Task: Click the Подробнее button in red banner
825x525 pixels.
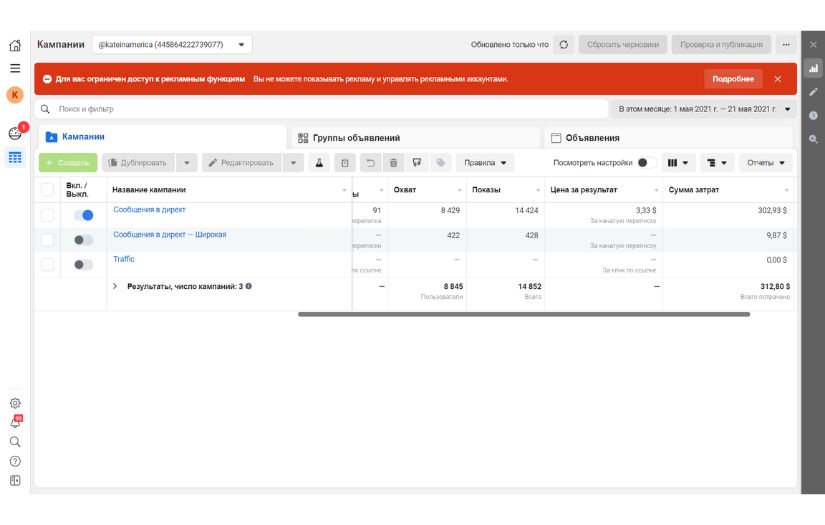Action: (x=733, y=79)
